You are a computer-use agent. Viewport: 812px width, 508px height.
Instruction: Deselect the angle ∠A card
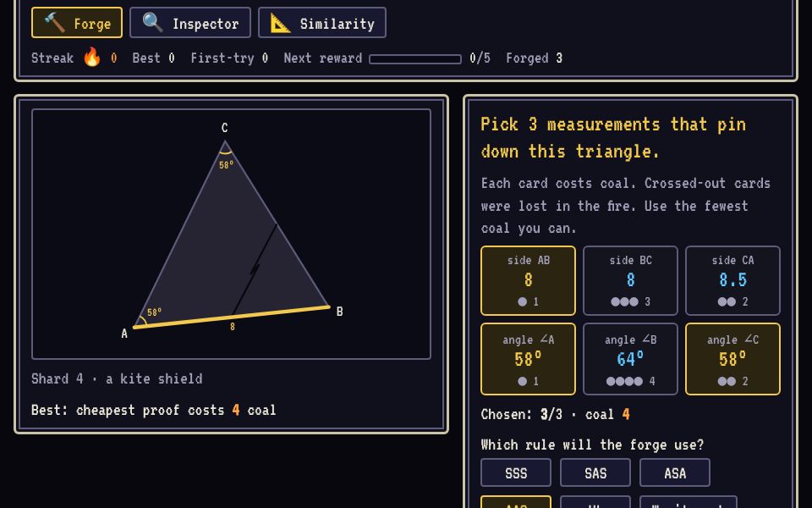point(528,359)
